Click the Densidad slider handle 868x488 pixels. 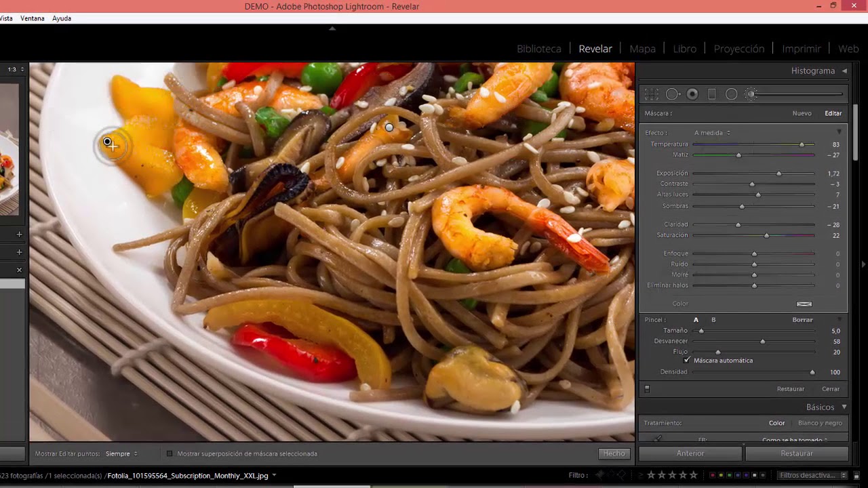[812, 372]
